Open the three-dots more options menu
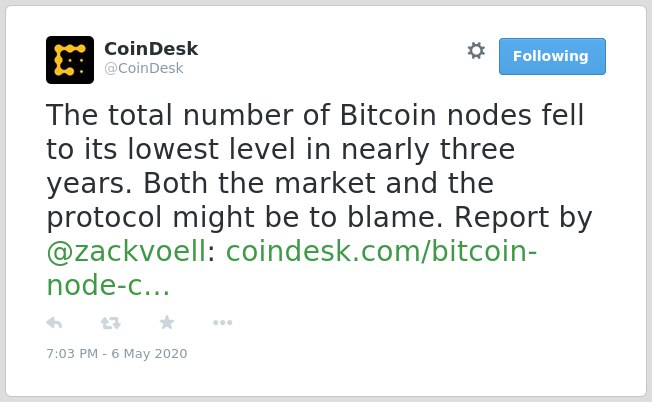 coord(222,323)
